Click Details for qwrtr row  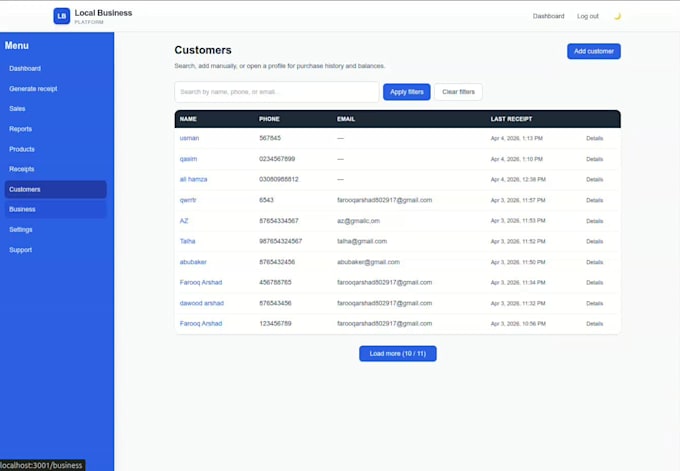pyautogui.click(x=595, y=200)
